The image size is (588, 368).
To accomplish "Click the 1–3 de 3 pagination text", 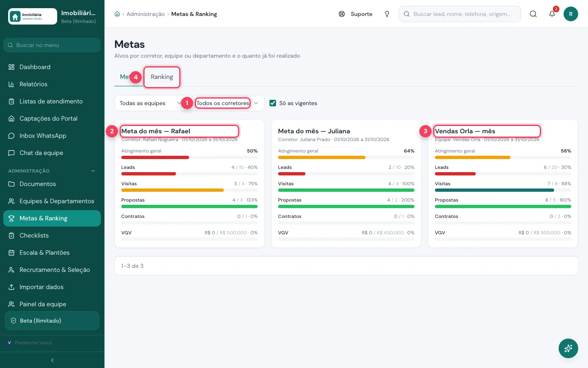I will tap(132, 266).
